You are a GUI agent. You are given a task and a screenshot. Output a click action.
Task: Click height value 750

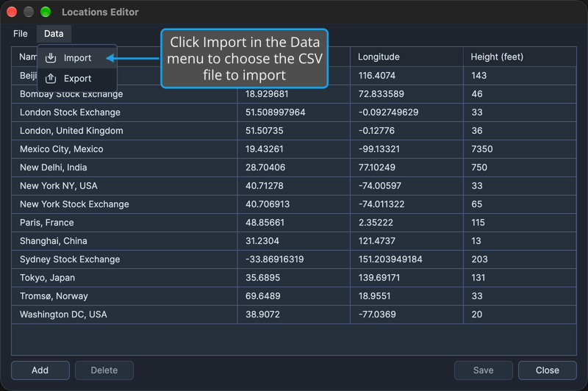pyautogui.click(x=479, y=168)
